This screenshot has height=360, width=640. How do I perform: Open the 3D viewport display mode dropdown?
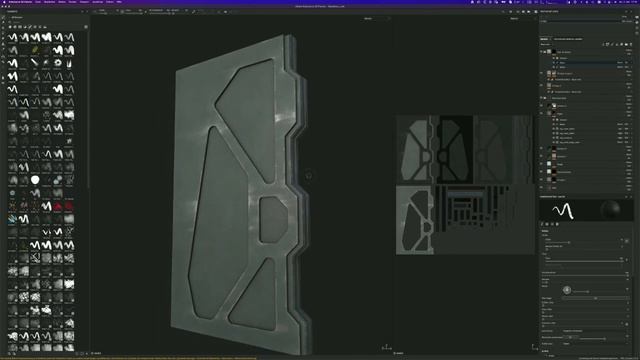tap(376, 18)
